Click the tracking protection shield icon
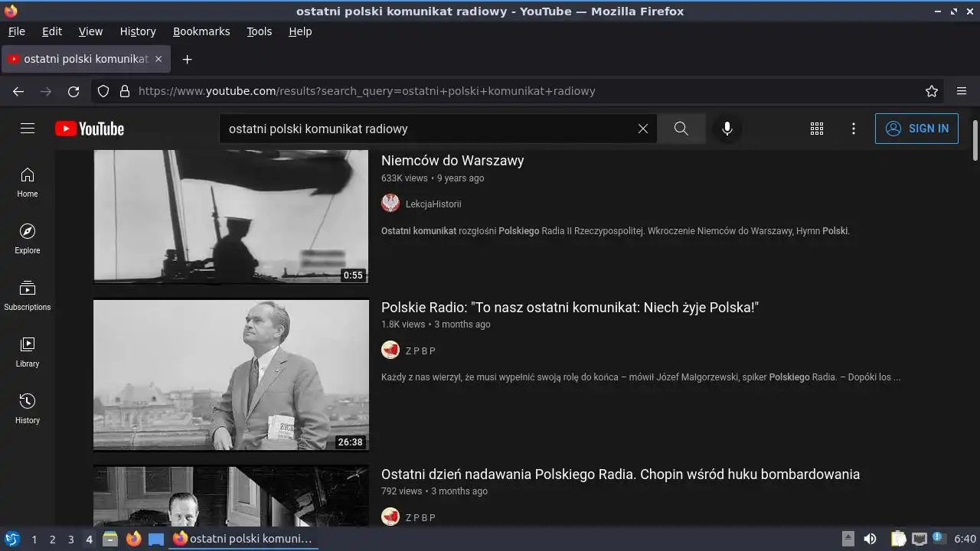The height and width of the screenshot is (551, 980). (104, 91)
